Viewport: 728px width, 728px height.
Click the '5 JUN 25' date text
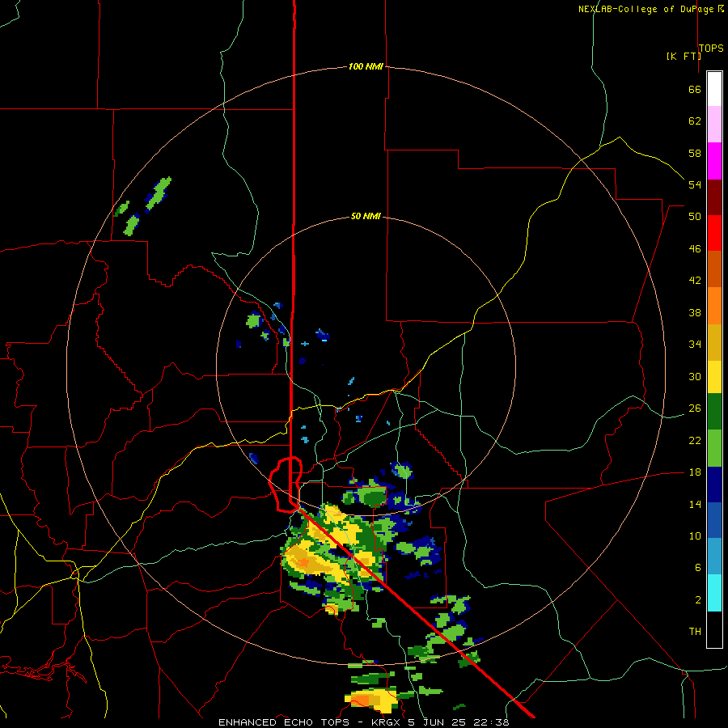click(438, 722)
